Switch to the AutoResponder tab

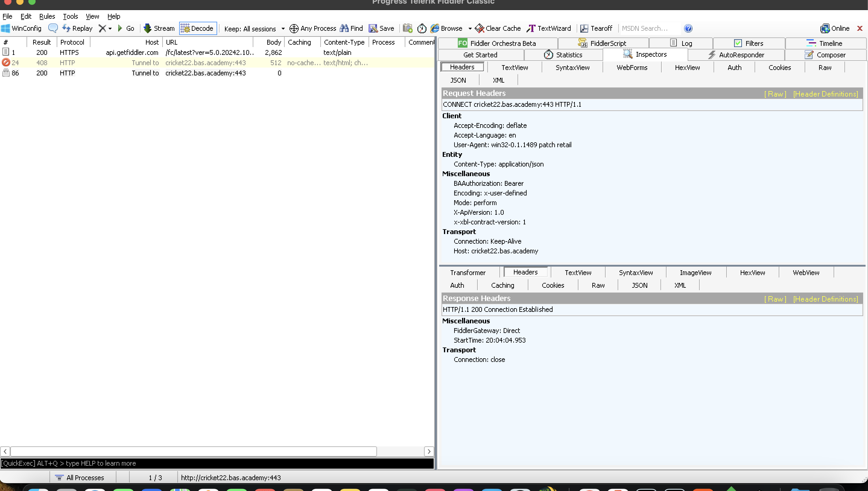736,55
